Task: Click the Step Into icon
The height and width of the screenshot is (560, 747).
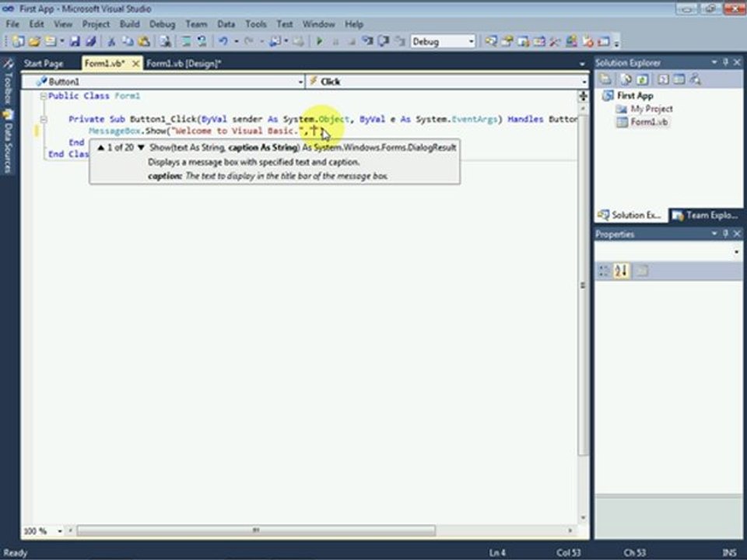Action: (x=367, y=41)
